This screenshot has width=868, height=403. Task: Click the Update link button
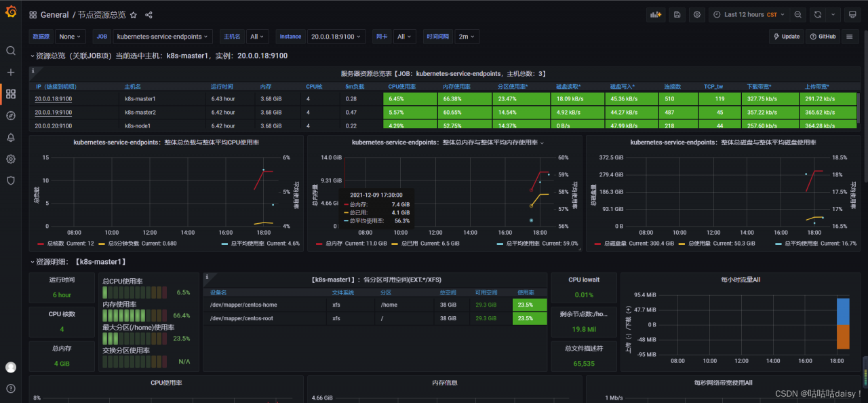coord(786,37)
